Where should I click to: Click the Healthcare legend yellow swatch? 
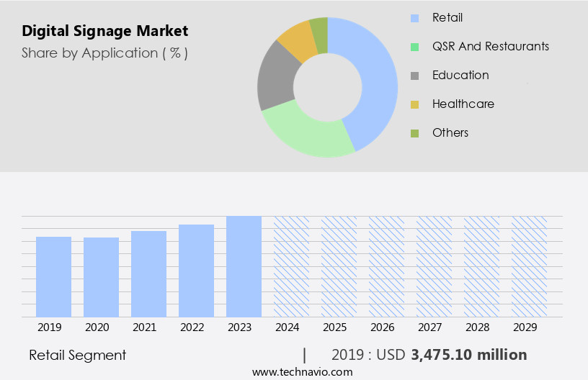point(414,104)
